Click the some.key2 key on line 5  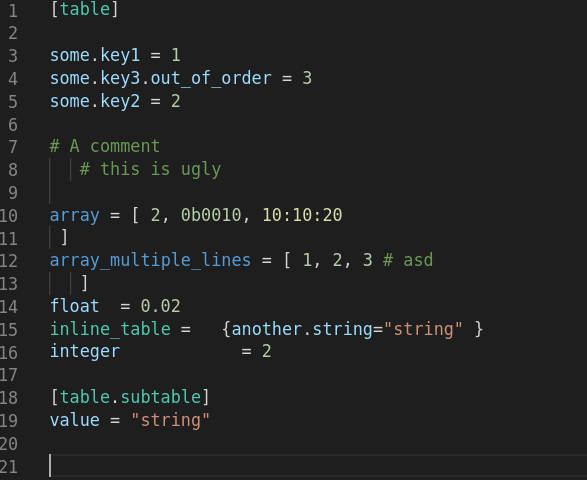(95, 101)
